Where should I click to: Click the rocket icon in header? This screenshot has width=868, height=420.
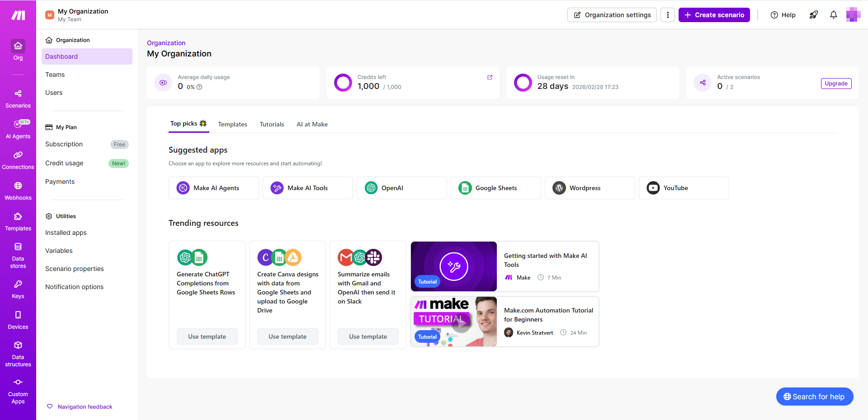coord(813,15)
